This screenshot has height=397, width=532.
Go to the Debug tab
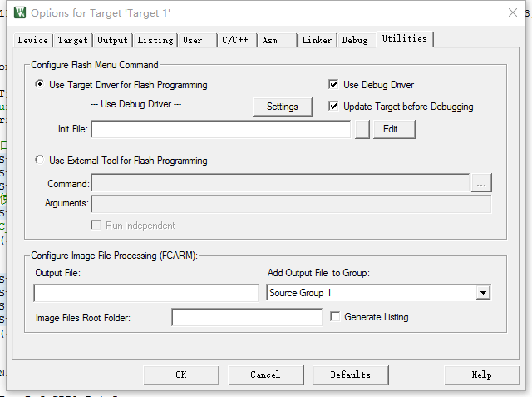355,40
